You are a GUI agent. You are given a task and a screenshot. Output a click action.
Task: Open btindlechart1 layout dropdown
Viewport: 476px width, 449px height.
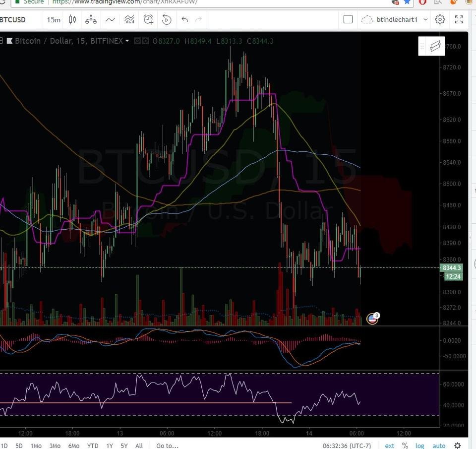click(x=402, y=20)
